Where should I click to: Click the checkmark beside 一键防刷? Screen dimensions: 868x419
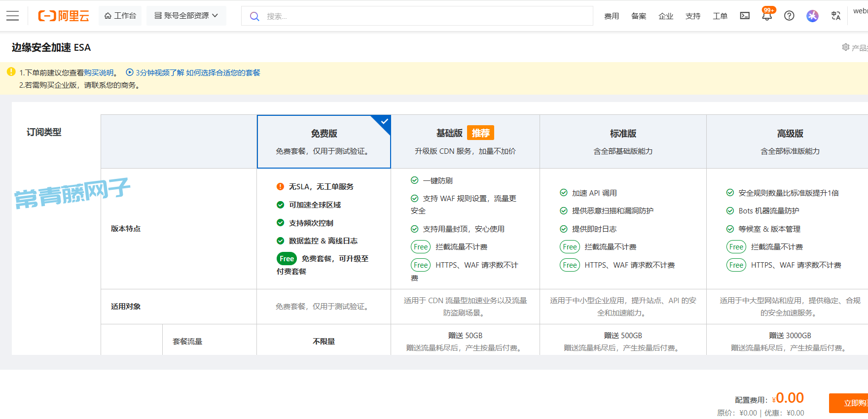(x=415, y=180)
